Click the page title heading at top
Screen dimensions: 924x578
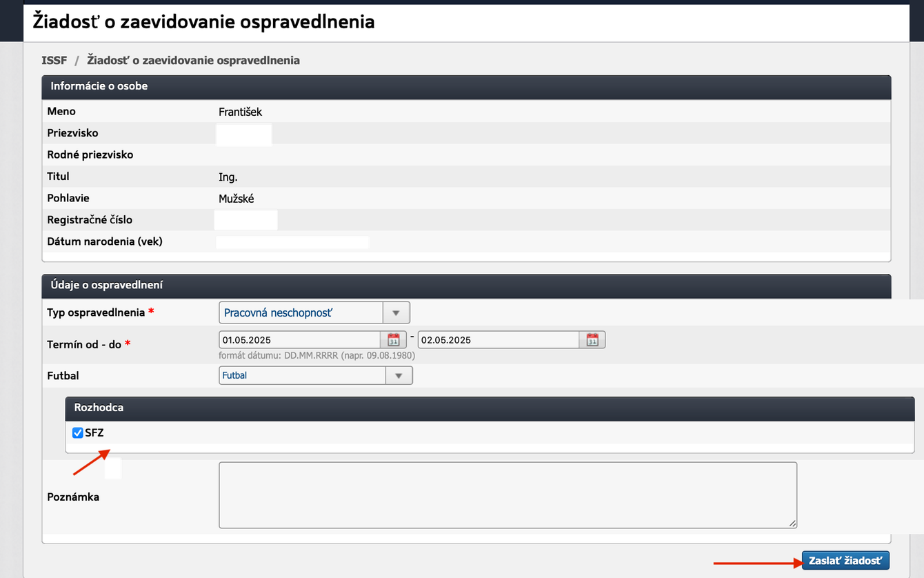(204, 21)
